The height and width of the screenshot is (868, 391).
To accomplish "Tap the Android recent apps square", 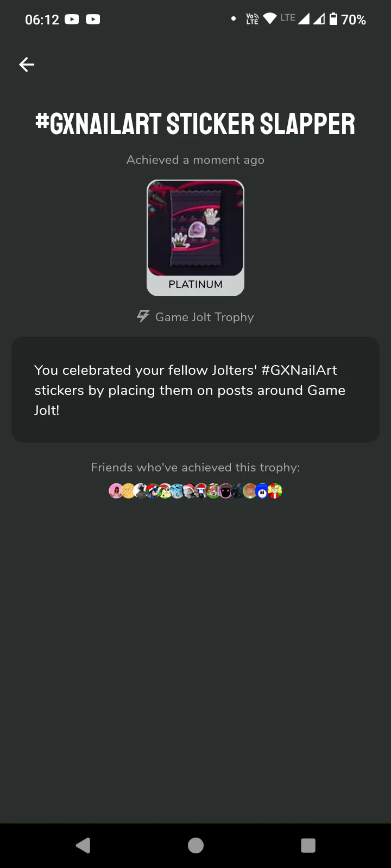I will (308, 845).
